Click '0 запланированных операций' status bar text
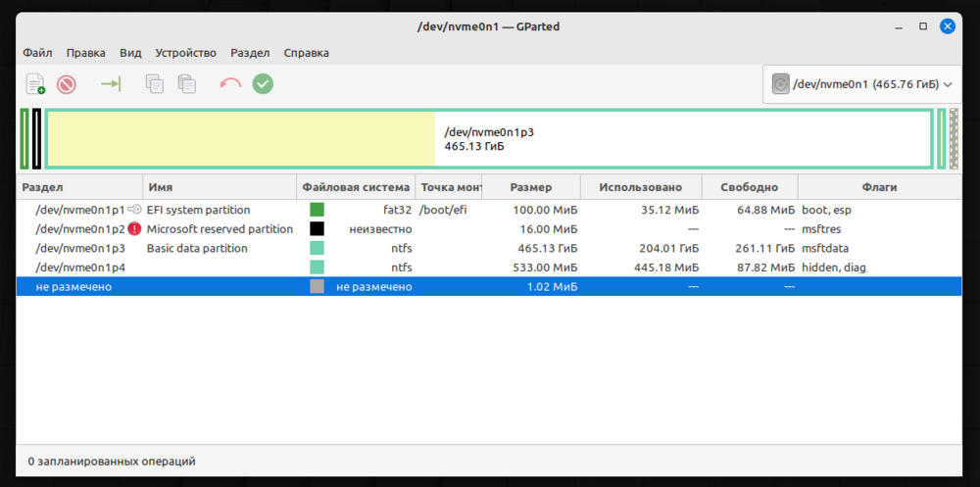980x487 pixels. (112, 462)
